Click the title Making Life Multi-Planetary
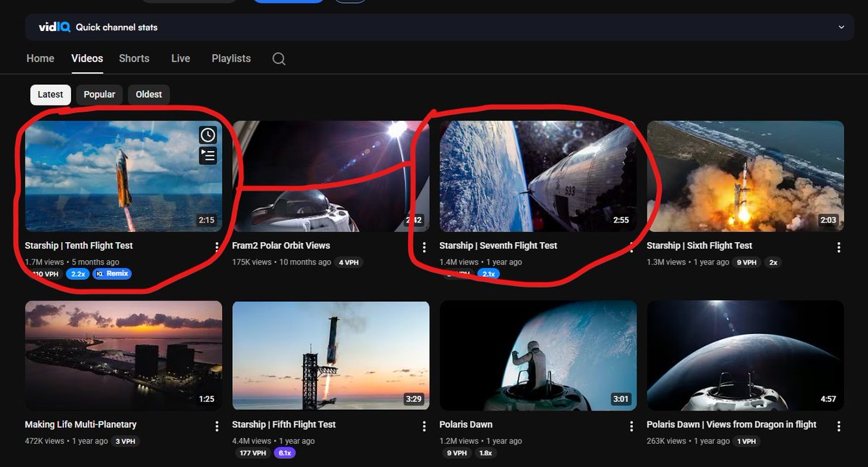 pos(81,425)
